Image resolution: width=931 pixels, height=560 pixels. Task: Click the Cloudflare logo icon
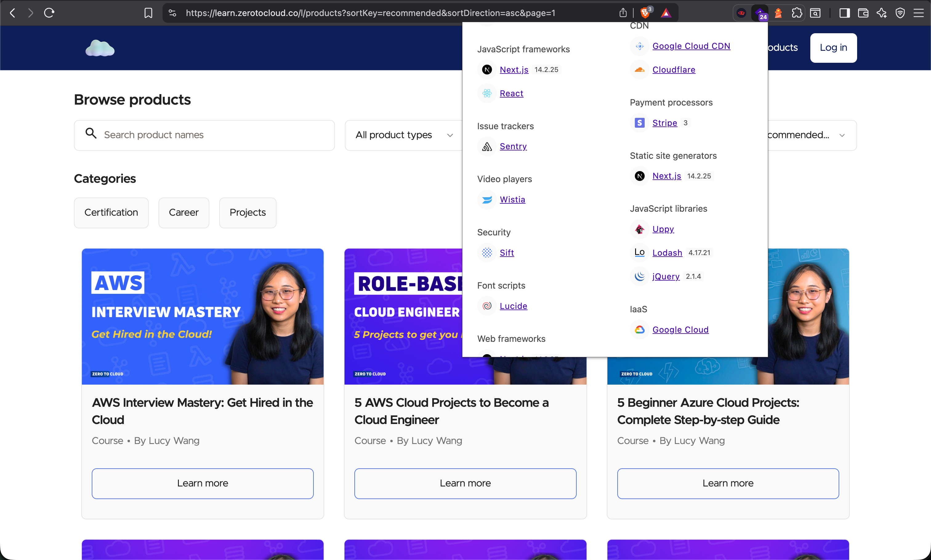(x=639, y=70)
